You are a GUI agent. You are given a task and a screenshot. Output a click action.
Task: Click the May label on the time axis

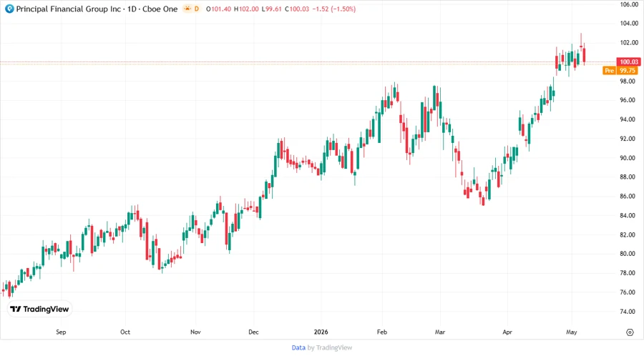coord(571,332)
